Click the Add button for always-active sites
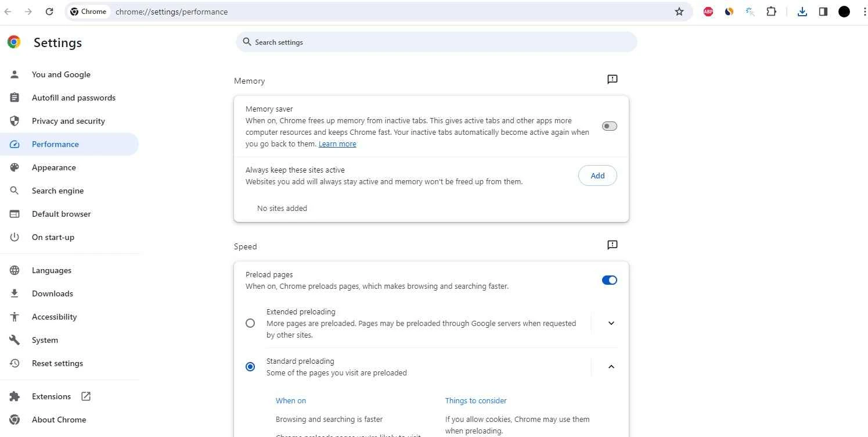 [x=597, y=175]
